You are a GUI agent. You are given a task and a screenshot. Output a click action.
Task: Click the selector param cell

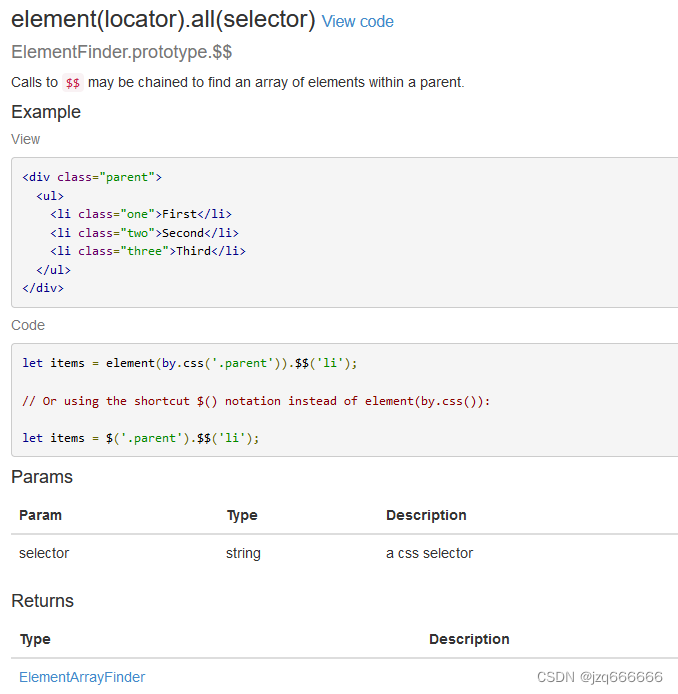44,553
